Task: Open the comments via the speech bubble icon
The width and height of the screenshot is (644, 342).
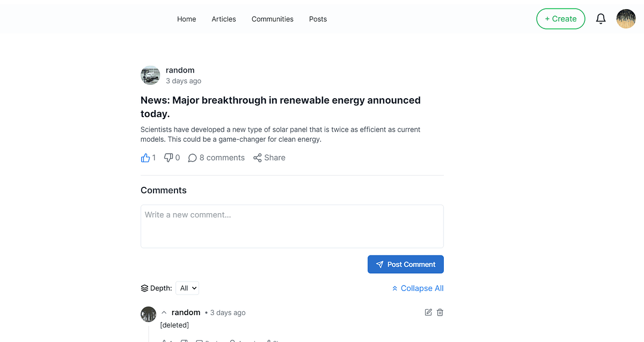Action: pos(192,157)
